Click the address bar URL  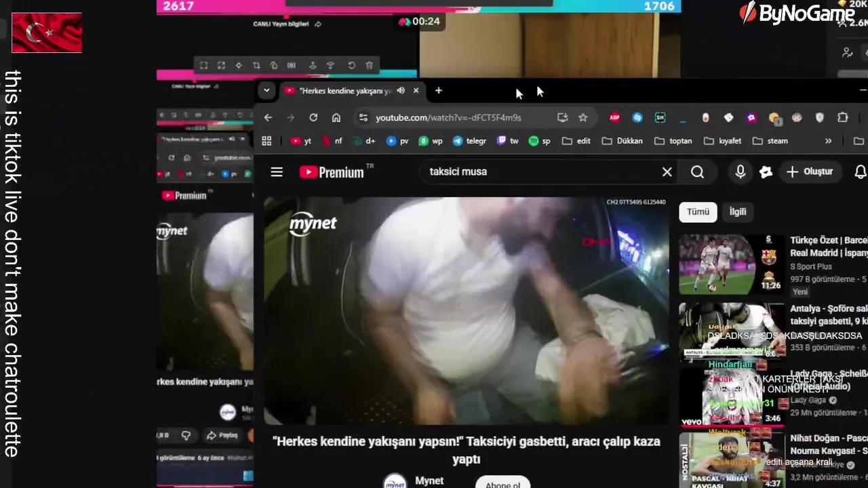pos(448,118)
